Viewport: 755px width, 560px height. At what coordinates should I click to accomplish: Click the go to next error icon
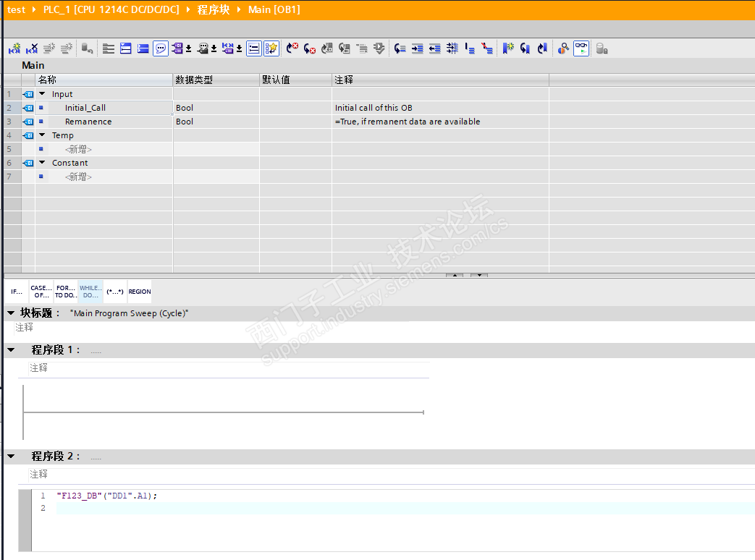click(x=292, y=48)
